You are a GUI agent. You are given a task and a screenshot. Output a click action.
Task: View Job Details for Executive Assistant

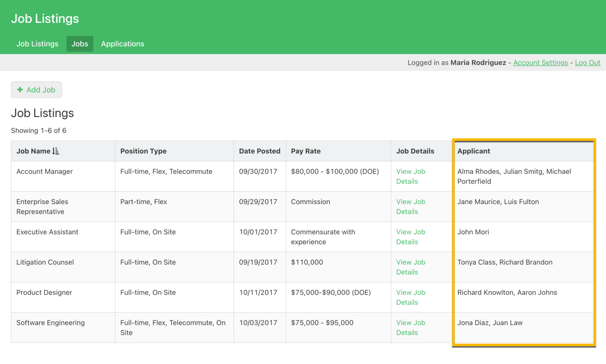tap(410, 237)
